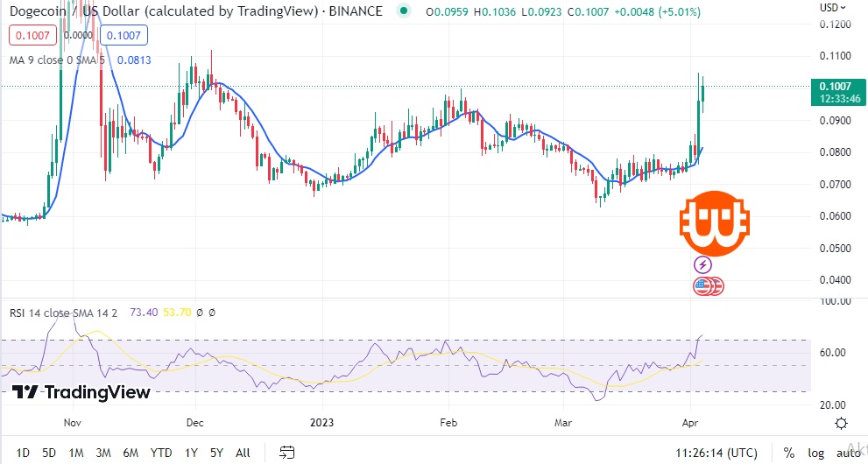Click the blue 0.1007 buy price box
Screen dimensions: 868x464
tap(123, 35)
